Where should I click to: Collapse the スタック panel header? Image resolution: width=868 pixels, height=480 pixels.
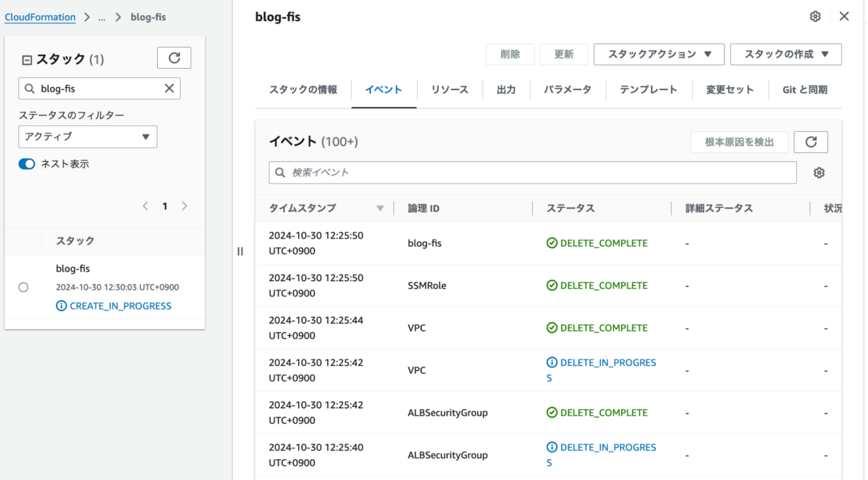tap(27, 59)
